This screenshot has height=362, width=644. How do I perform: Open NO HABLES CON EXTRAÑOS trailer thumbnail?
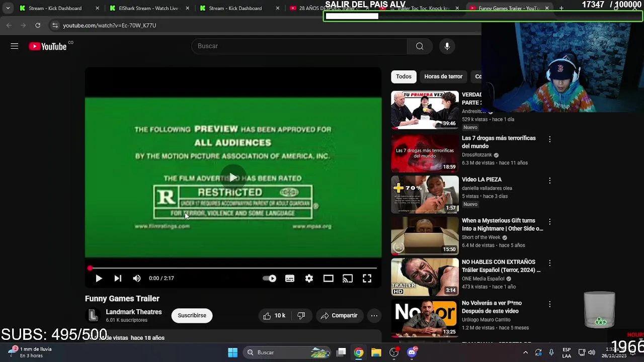click(425, 277)
